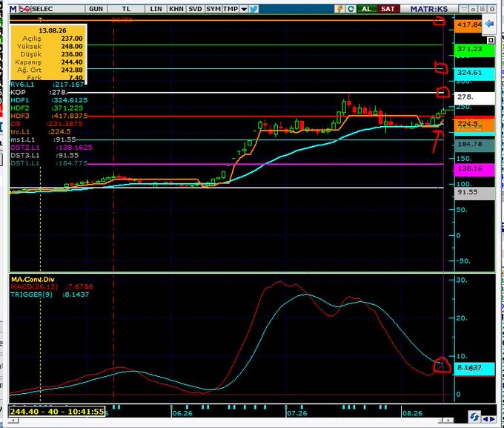Image resolution: width=504 pixels, height=428 pixels.
Task: Click the DST1.L1 indicator label
Action: pos(24,163)
